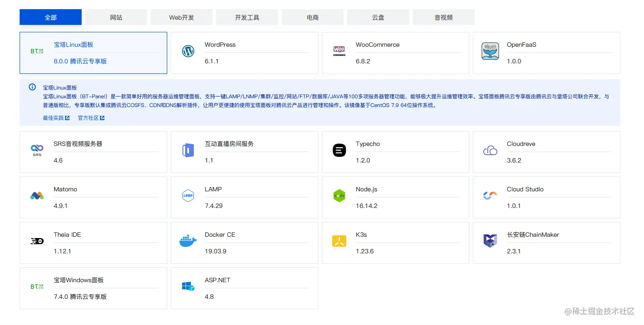Select the Typecho image name

[x=368, y=144]
